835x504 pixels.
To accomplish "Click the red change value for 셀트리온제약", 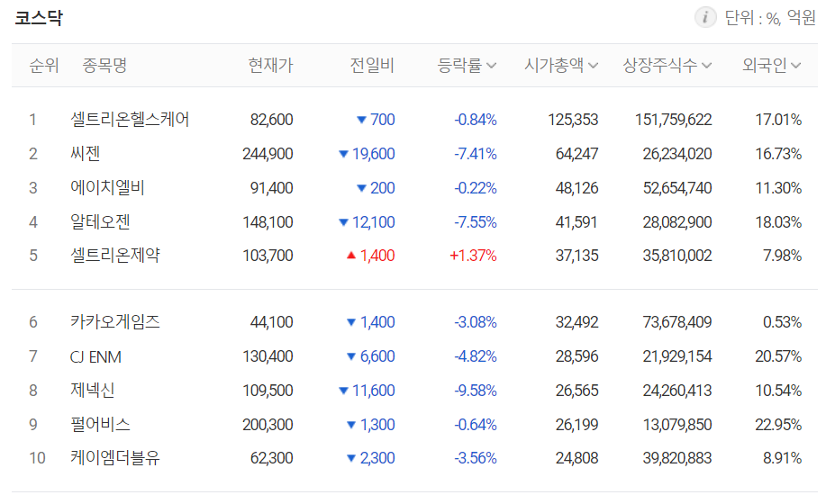I will [377, 256].
